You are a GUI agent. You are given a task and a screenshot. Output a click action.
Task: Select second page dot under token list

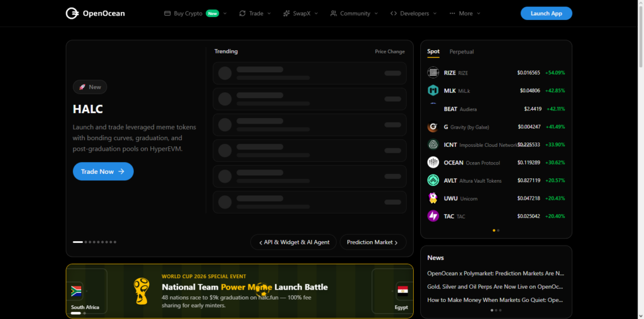pos(498,230)
